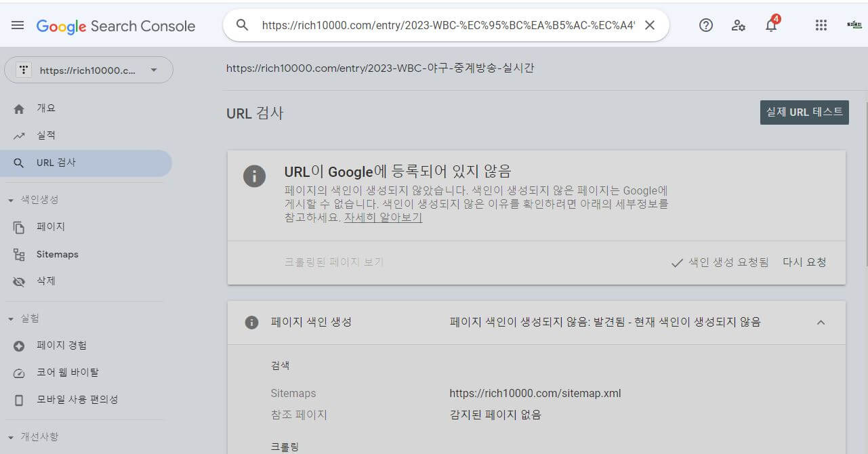Clear the URL search field with X
Screen dimensions: 868x454
[x=649, y=25]
